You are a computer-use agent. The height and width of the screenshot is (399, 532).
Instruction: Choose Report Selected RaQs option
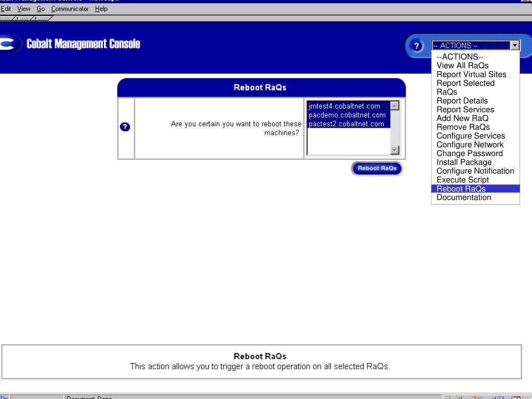click(475, 87)
